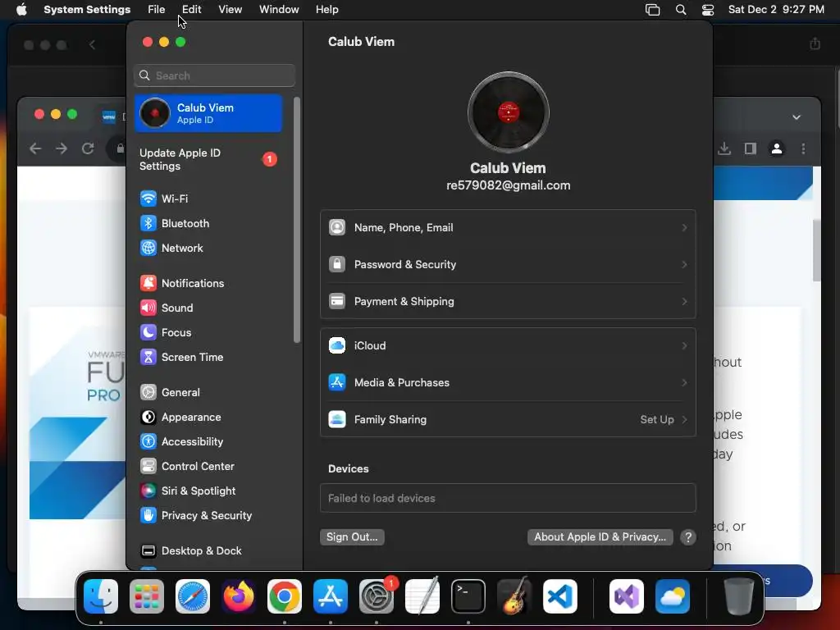
Task: Open Password & Security row
Action: pos(508,265)
